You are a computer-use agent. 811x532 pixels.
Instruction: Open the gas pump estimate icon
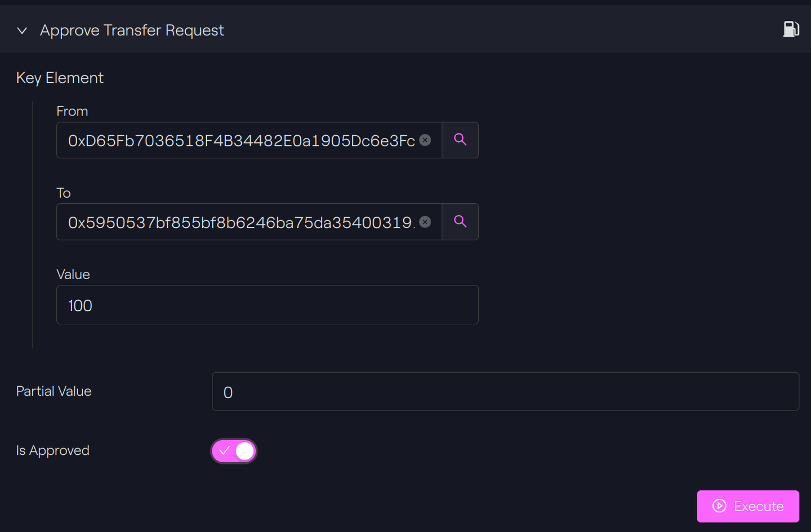coord(791,29)
